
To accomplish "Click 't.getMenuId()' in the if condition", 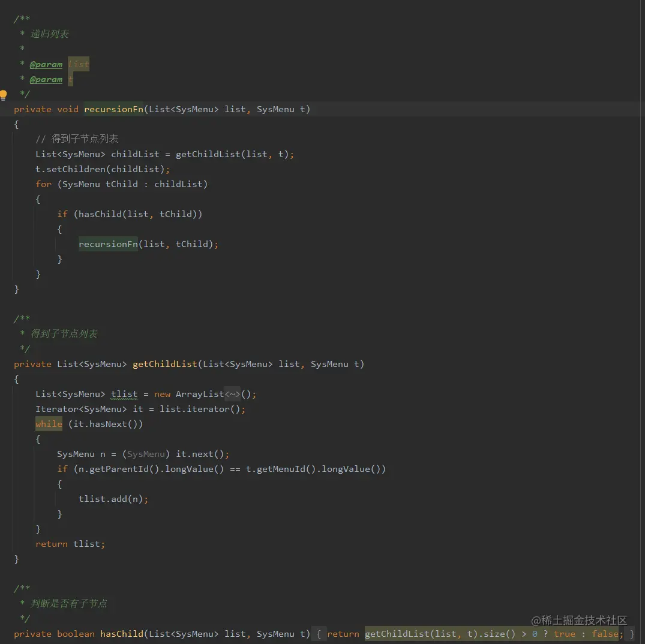I will (x=281, y=469).
